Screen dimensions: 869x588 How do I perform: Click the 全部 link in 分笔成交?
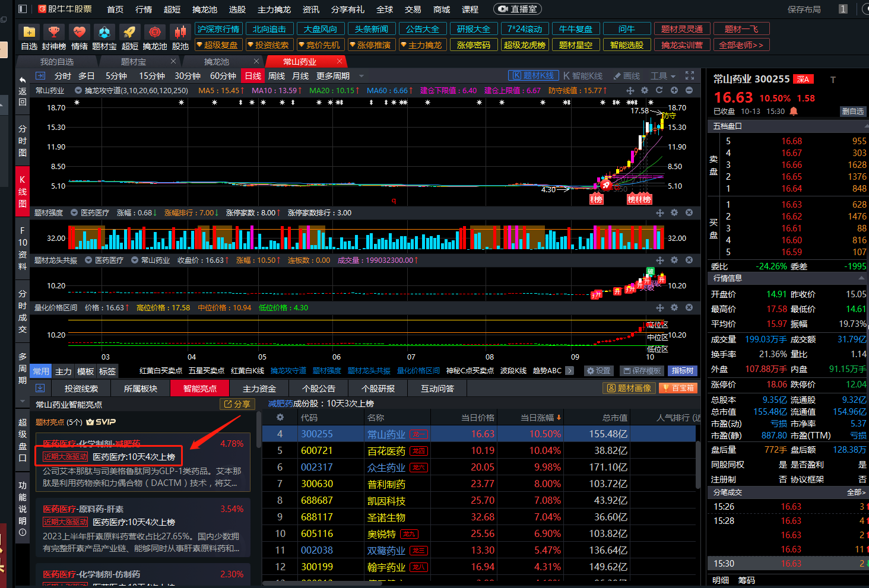(856, 492)
